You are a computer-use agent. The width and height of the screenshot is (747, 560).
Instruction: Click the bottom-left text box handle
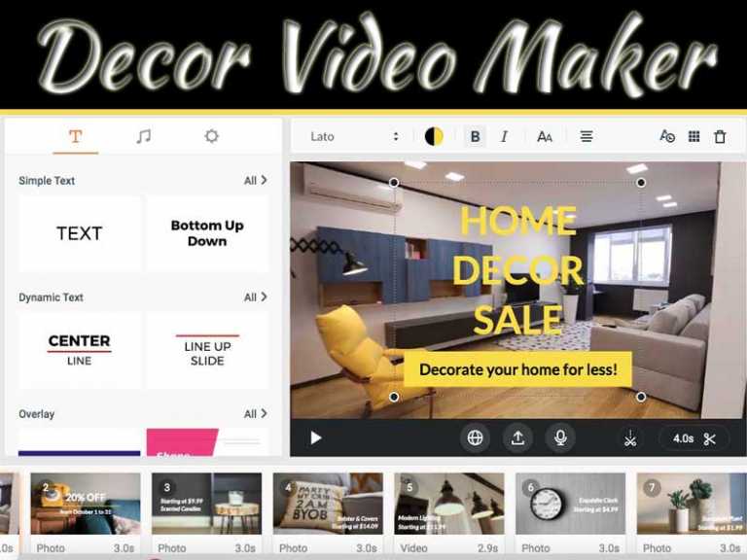pos(394,397)
